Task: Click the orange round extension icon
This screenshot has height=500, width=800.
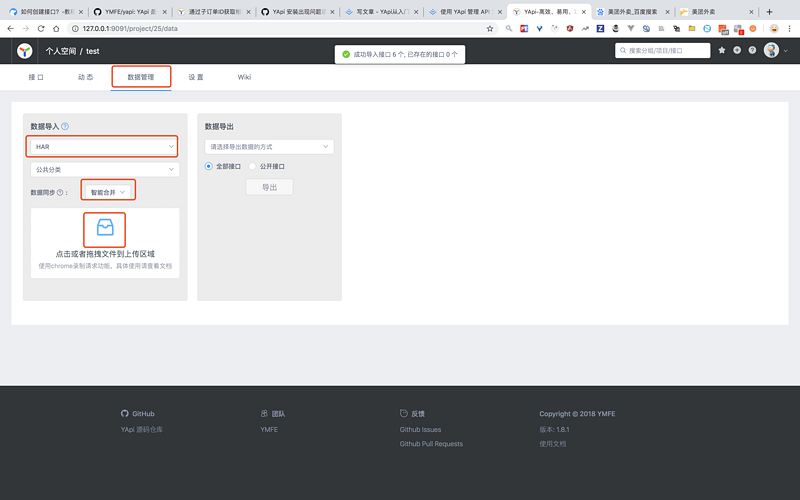Action: tap(753, 29)
